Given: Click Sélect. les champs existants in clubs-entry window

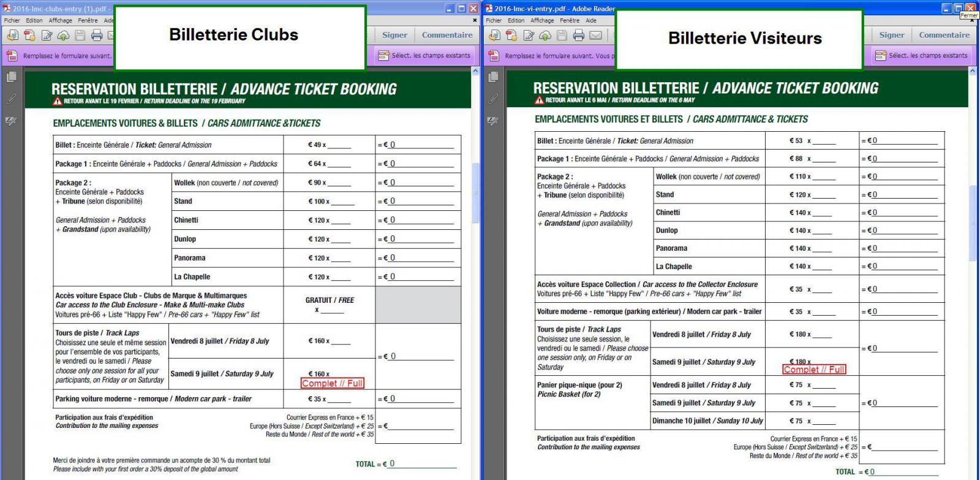Looking at the screenshot, I should [424, 56].
